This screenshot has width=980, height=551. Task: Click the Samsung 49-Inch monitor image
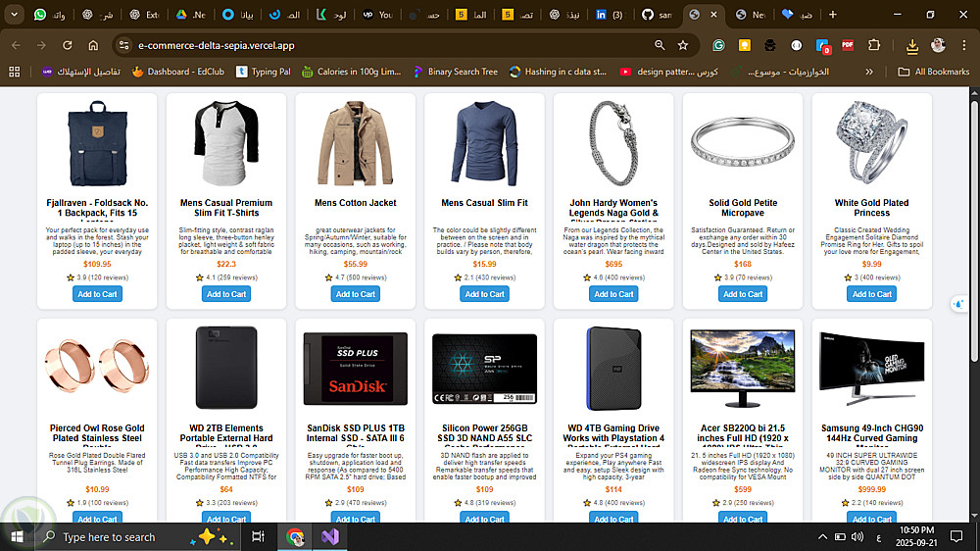click(x=872, y=369)
